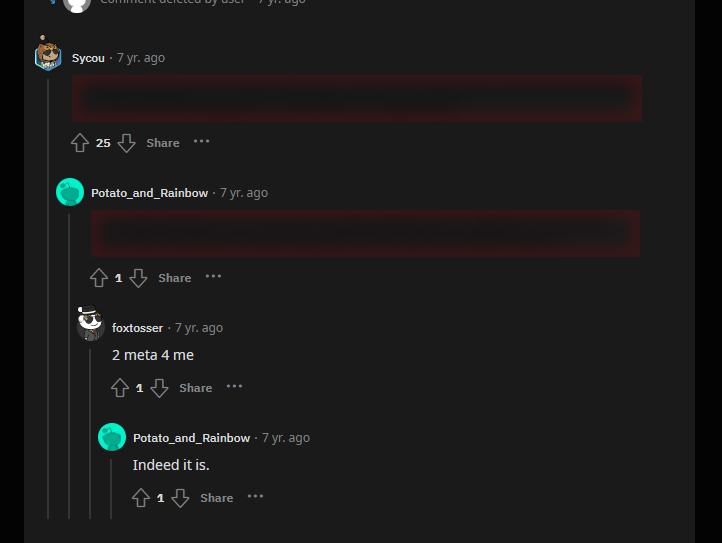Viewport: 722px width, 543px height.
Task: Open foxtosser's username link
Action: [x=137, y=328]
